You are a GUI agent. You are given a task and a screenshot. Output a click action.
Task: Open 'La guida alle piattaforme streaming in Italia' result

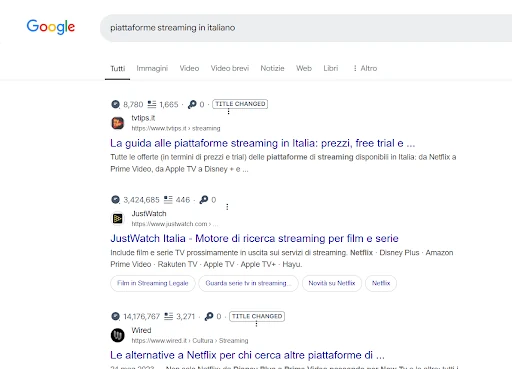point(262,143)
